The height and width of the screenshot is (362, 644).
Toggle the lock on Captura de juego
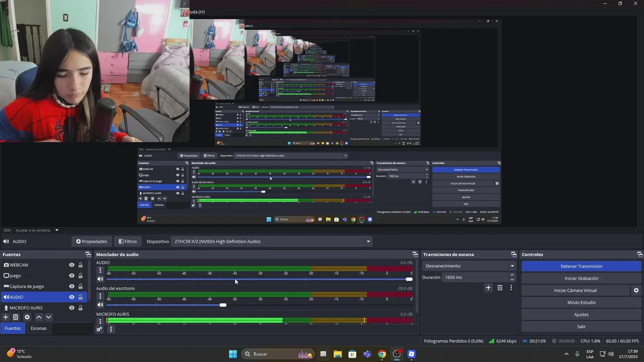coord(80,286)
